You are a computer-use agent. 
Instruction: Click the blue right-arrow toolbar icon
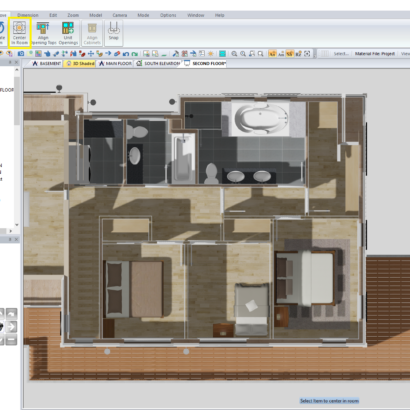108,54
